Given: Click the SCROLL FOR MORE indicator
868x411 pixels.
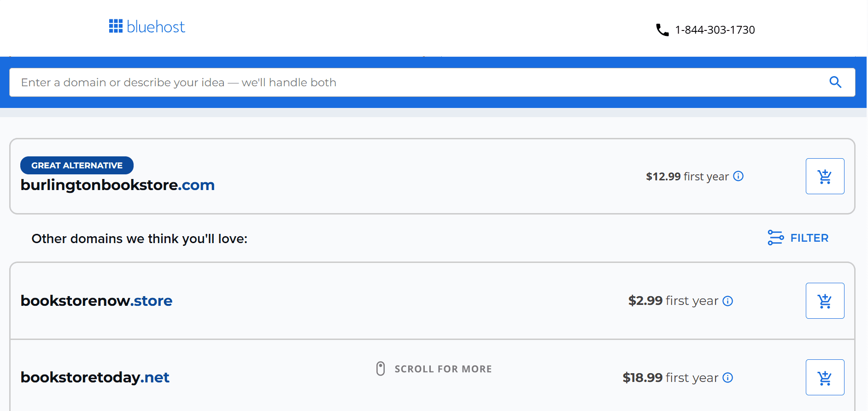Looking at the screenshot, I should (433, 369).
